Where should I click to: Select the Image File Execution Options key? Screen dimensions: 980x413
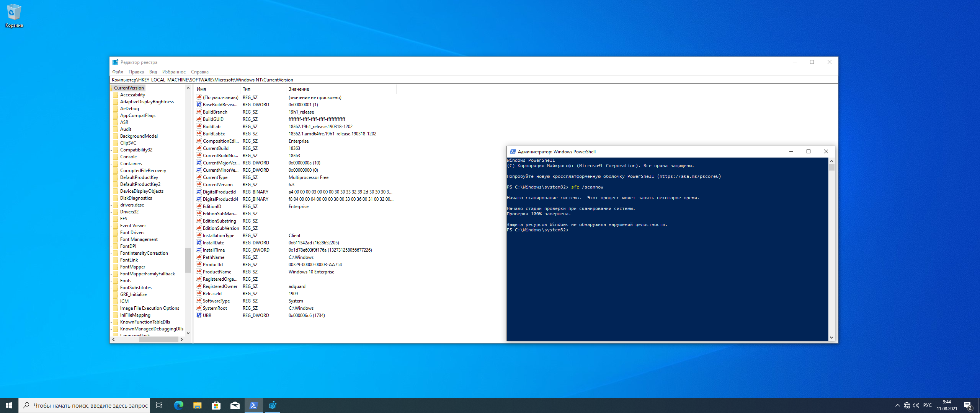coord(149,308)
